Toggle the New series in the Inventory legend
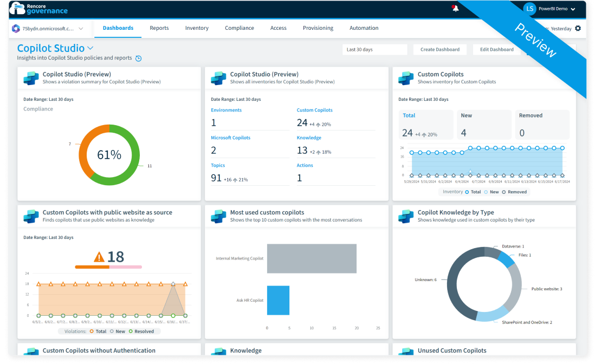This screenshot has width=595, height=364. coord(491,192)
